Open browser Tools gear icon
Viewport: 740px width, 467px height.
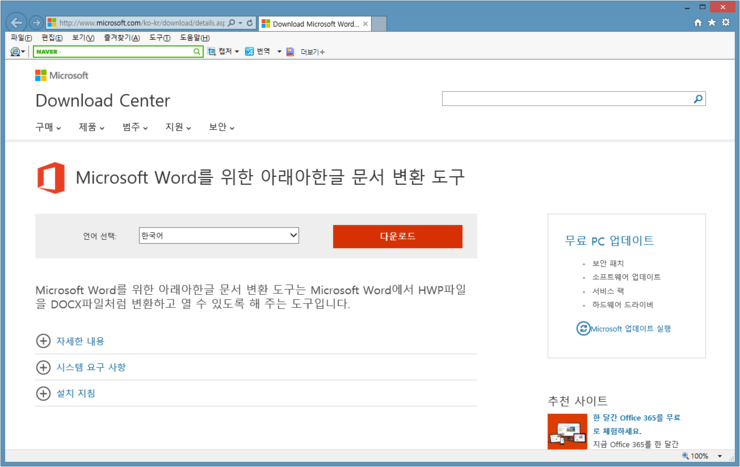click(x=726, y=22)
